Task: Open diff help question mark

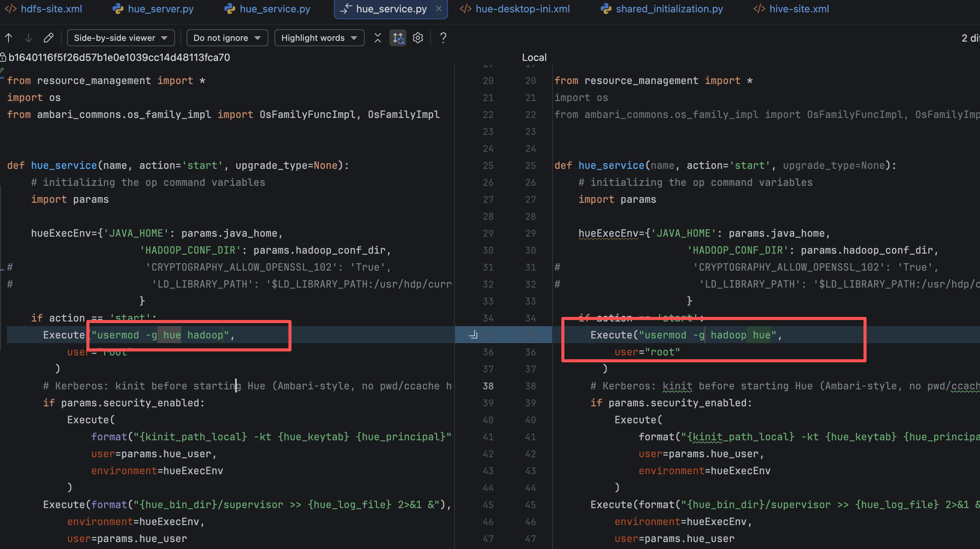Action: pyautogui.click(x=443, y=38)
